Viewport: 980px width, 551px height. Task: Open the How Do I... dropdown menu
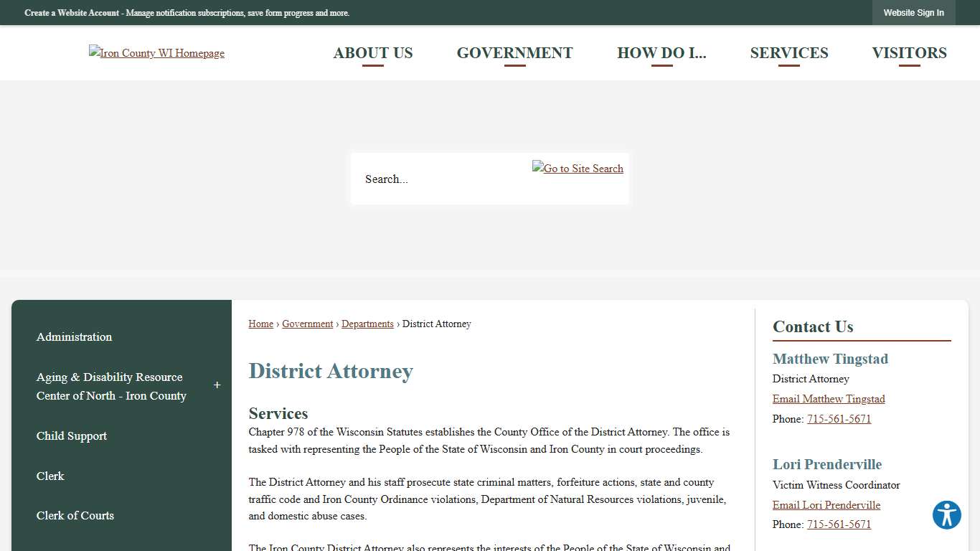coord(661,52)
